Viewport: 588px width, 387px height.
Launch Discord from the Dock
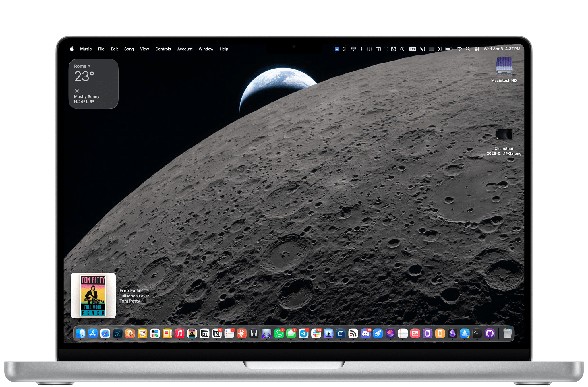pyautogui.click(x=365, y=333)
